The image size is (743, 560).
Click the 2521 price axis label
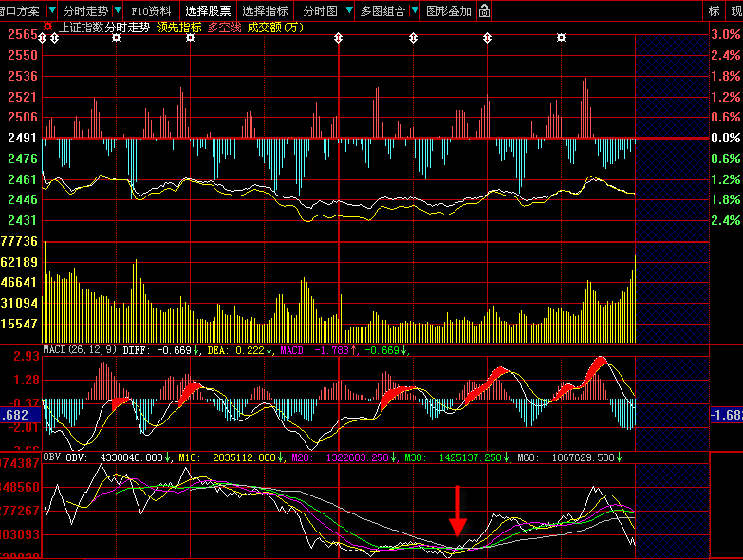[22, 97]
